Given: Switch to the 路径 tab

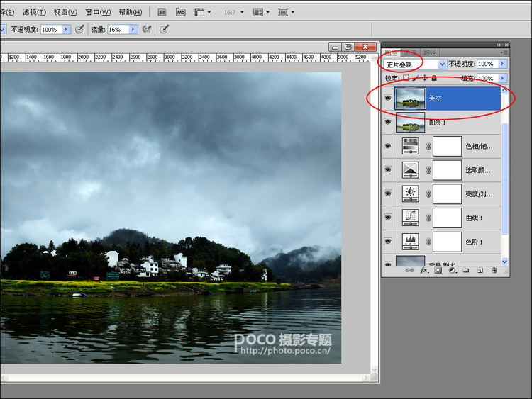Looking at the screenshot, I should (x=430, y=52).
